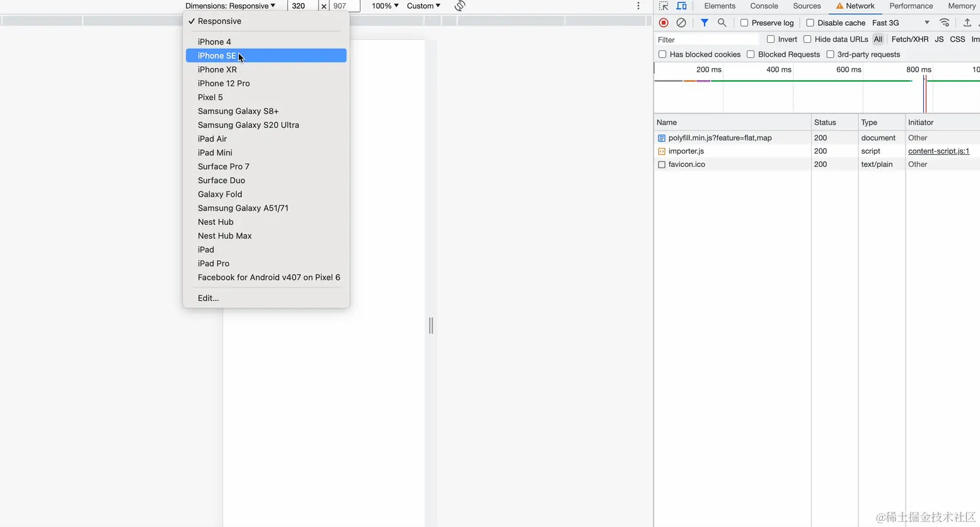
Task: Filter requests by Fetch/XHR
Action: coord(909,39)
